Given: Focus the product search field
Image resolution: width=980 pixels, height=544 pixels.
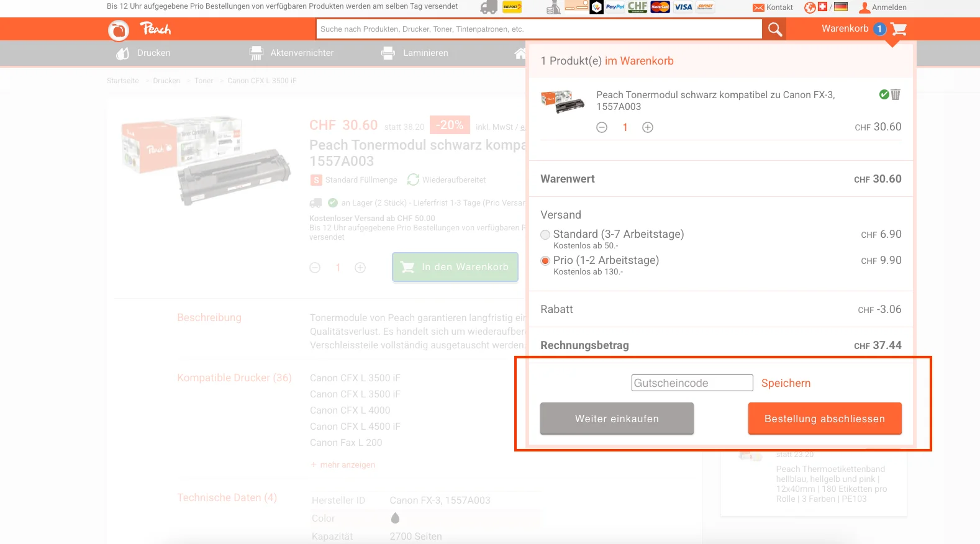Looking at the screenshot, I should [x=539, y=29].
